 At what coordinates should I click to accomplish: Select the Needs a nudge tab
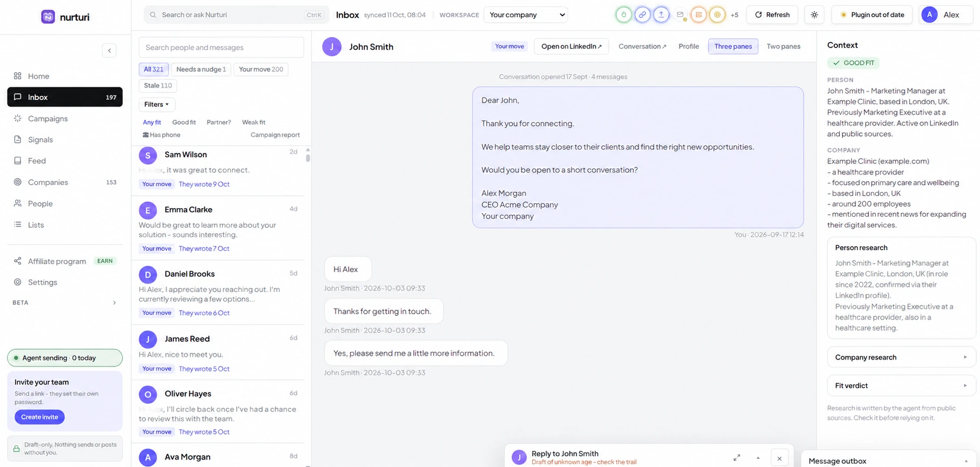[x=201, y=69]
